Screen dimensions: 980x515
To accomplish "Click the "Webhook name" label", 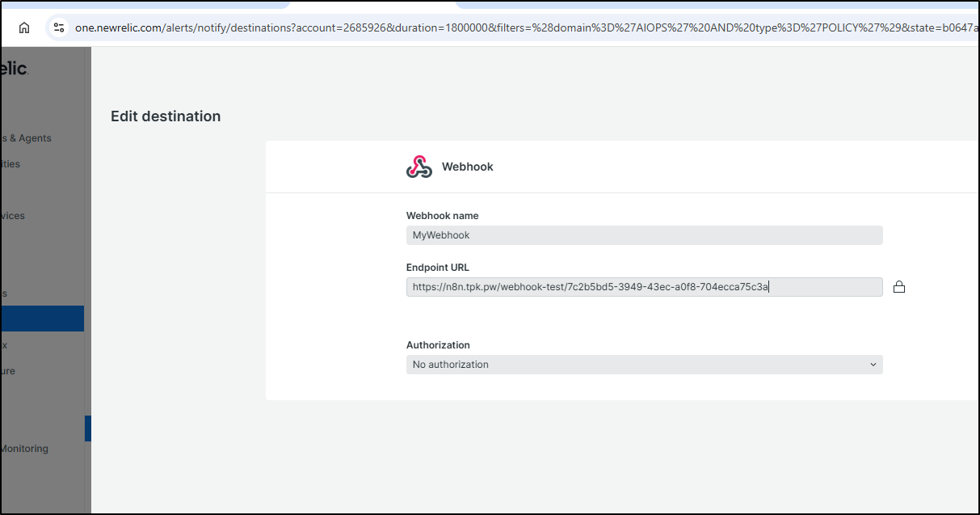I will pos(443,216).
